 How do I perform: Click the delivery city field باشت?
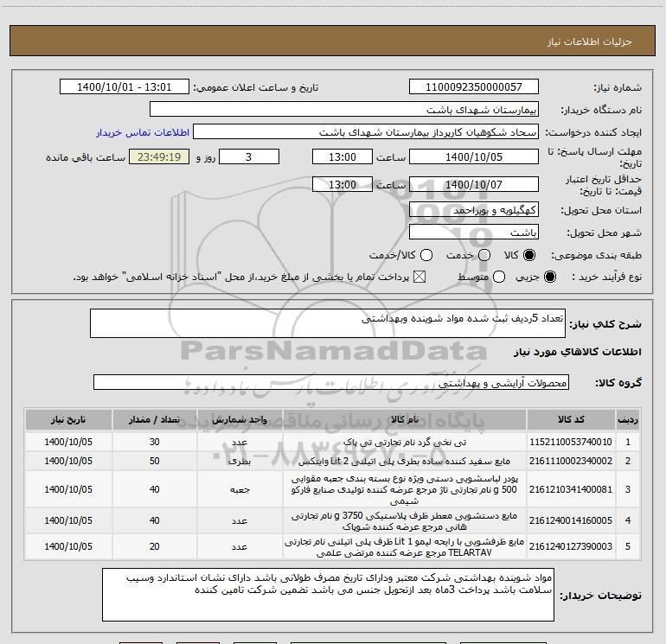474,233
